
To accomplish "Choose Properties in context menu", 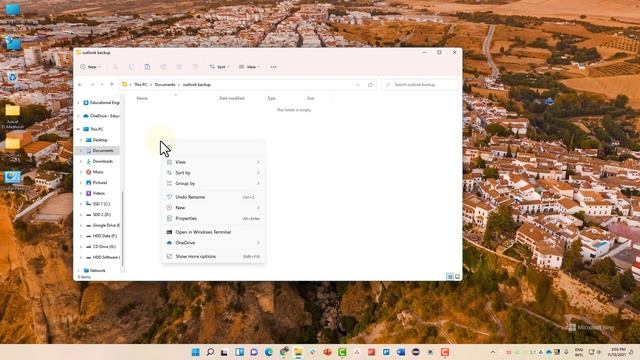I will click(x=213, y=219).
